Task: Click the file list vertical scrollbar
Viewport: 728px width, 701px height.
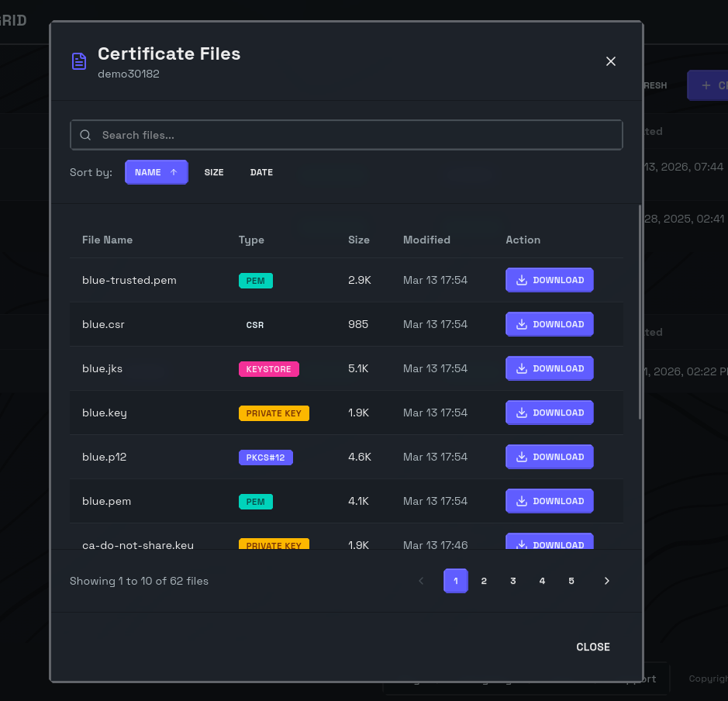Action: [x=640, y=310]
